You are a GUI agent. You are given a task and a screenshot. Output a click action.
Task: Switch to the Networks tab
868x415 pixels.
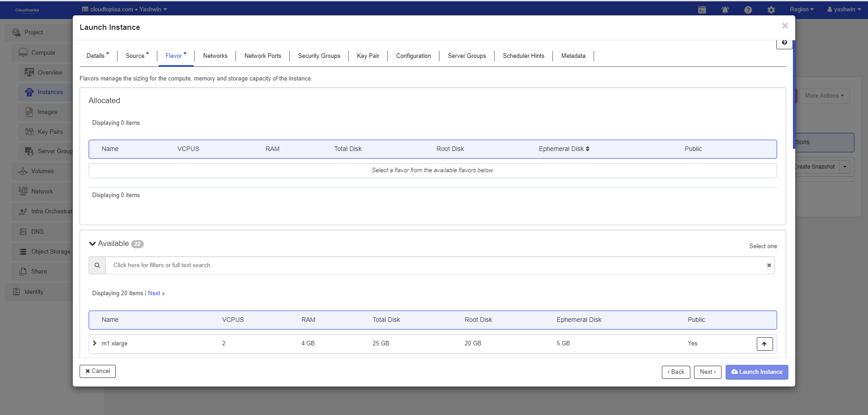pos(215,56)
